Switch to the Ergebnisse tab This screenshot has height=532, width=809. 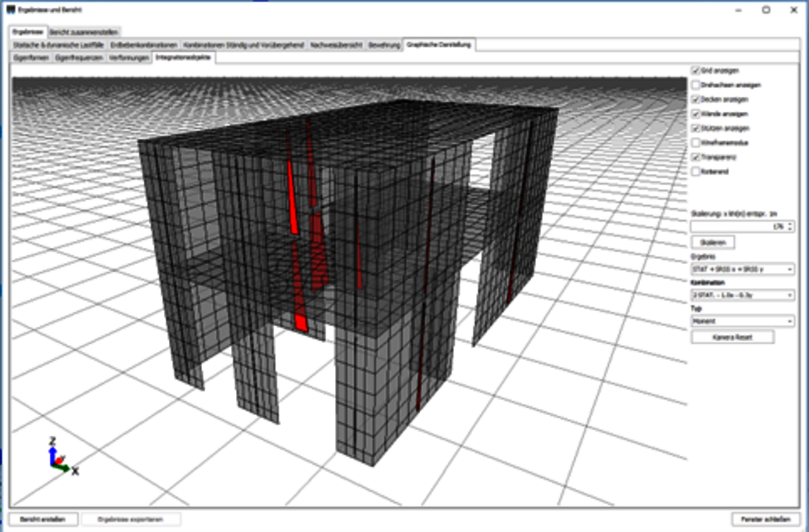28,32
